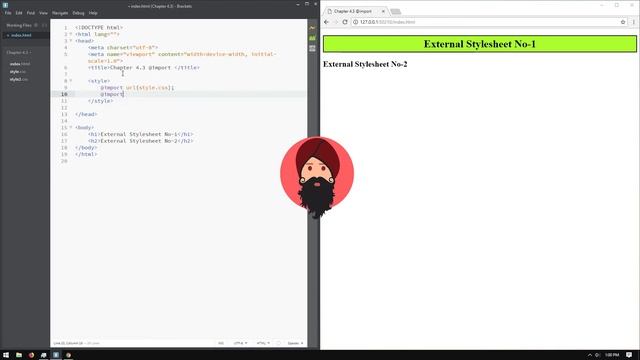Collapse the style tag fold arrow on line 8
Image resolution: width=640 pixels, height=360 pixels.
[71, 81]
